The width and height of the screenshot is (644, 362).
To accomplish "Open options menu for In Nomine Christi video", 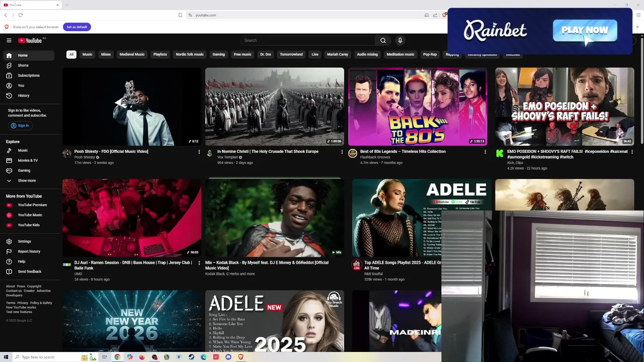I will click(x=342, y=151).
